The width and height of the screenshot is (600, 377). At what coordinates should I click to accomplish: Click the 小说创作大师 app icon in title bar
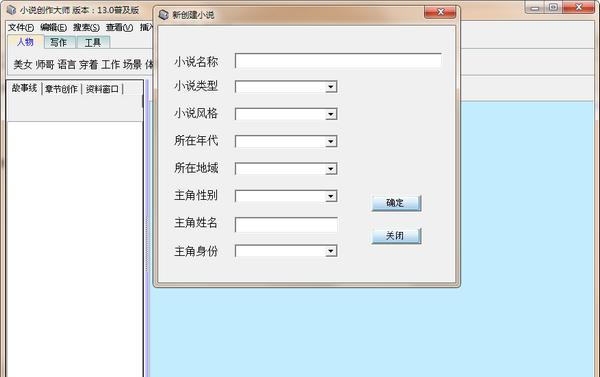(12, 10)
